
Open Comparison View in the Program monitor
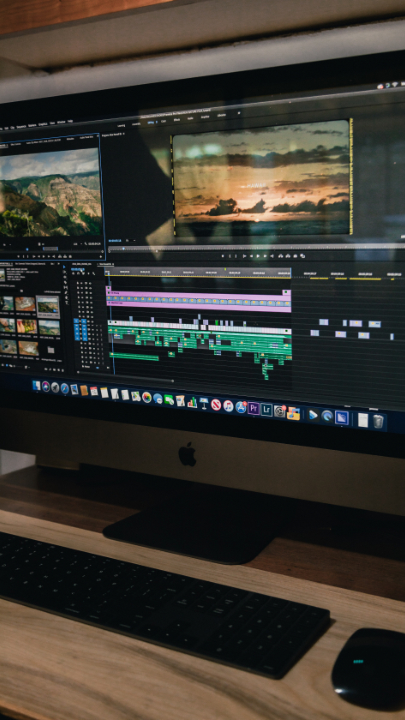click(x=303, y=256)
